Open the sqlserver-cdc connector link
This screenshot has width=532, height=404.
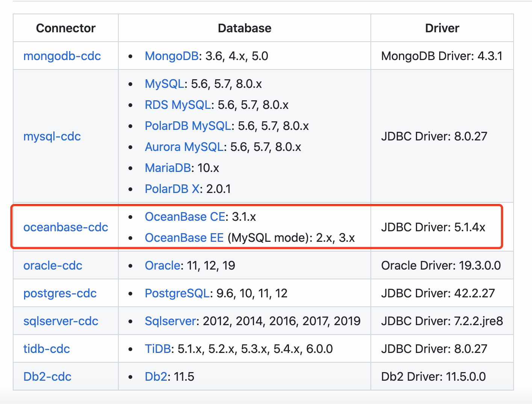[60, 321]
